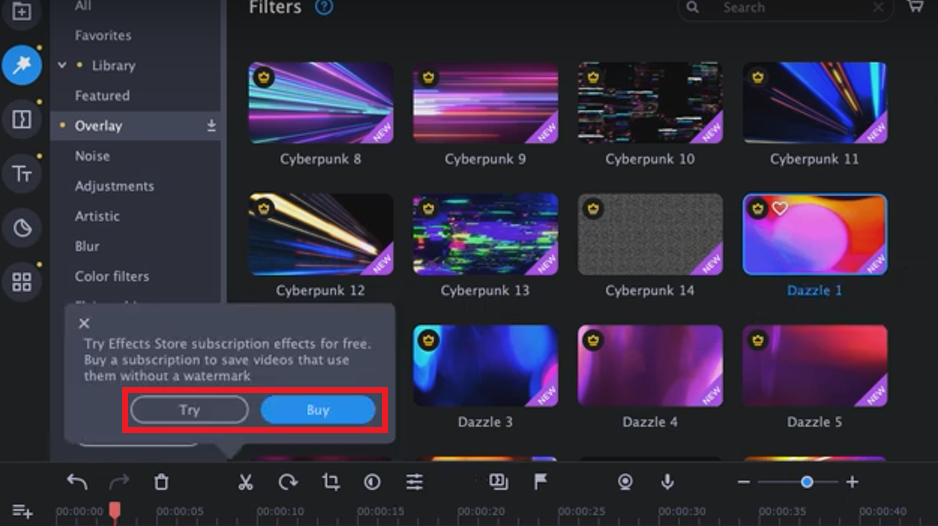This screenshot has width=938, height=526.
Task: Open the import media tab icon
Action: click(x=22, y=11)
